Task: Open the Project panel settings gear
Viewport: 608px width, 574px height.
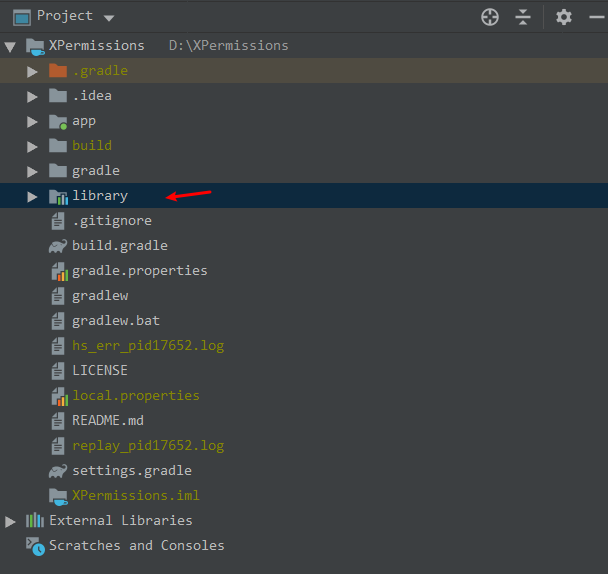Action: [x=563, y=17]
